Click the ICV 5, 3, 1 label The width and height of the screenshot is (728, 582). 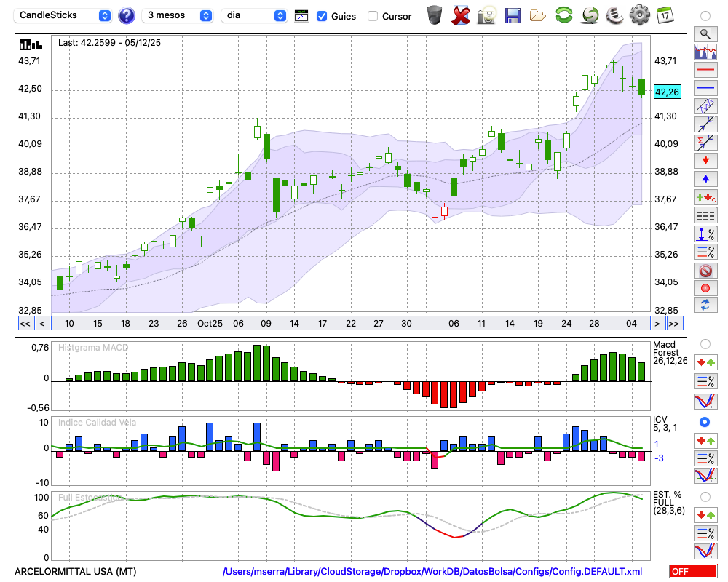click(x=665, y=423)
